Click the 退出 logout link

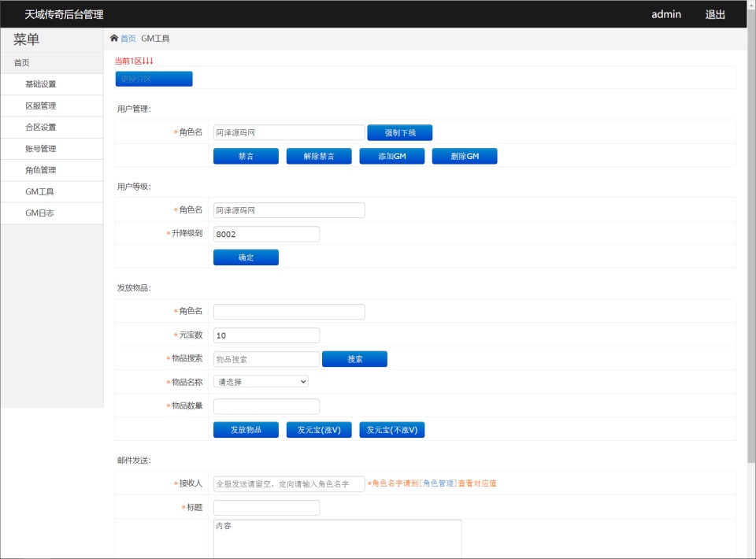(x=715, y=14)
